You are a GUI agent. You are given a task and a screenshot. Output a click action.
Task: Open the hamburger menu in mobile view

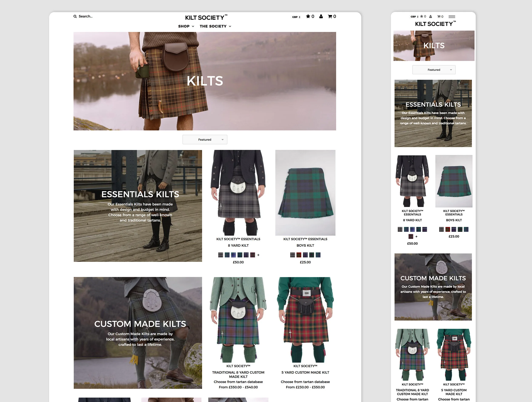(x=452, y=17)
